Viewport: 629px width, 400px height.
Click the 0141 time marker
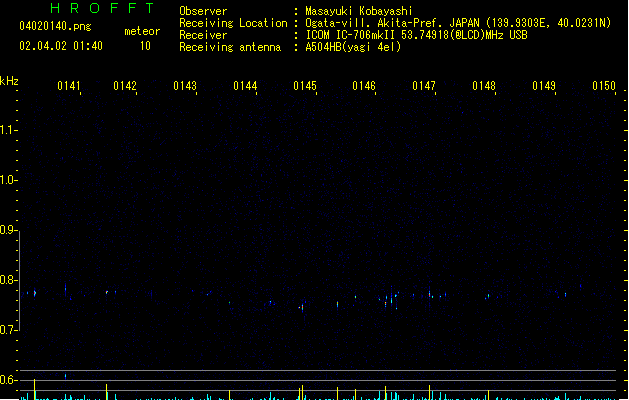click(69, 86)
